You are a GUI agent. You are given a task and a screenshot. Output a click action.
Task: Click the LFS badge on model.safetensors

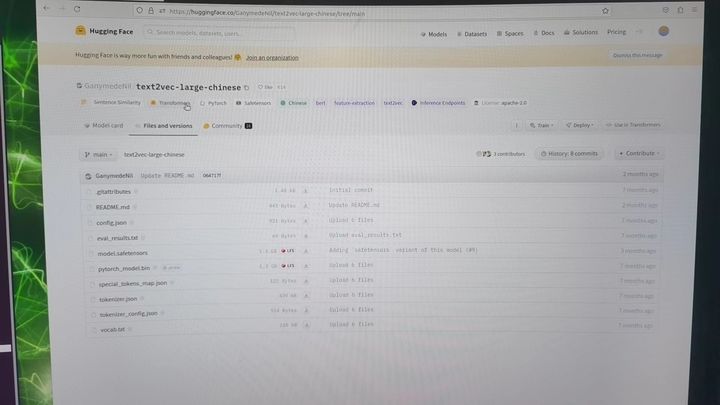click(x=288, y=251)
